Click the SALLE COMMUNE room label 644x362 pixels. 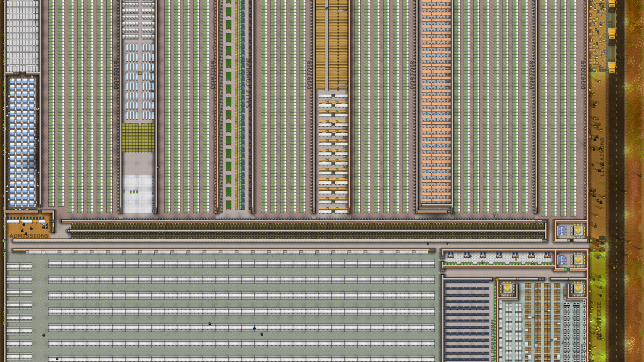tap(248, 83)
